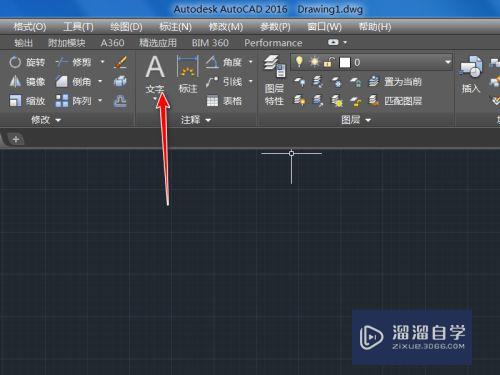Expand the Angular (角度) dropdown arrow
500x375 pixels.
coord(251,62)
